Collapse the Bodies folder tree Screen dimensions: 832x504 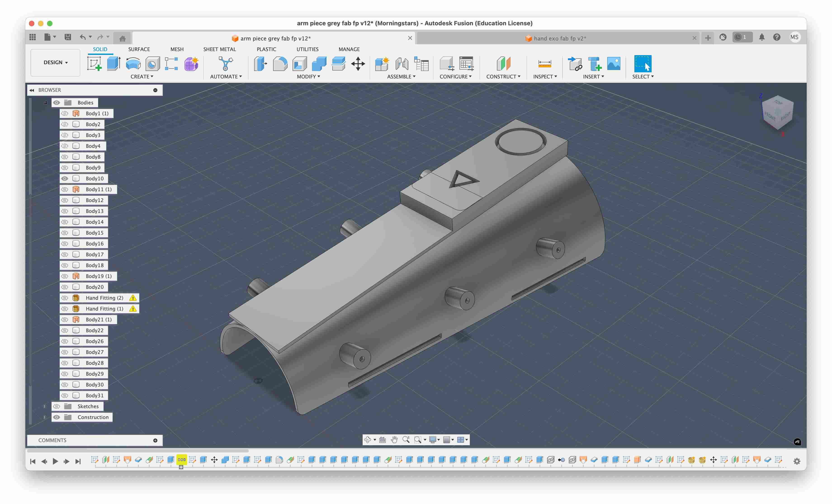[x=45, y=103]
